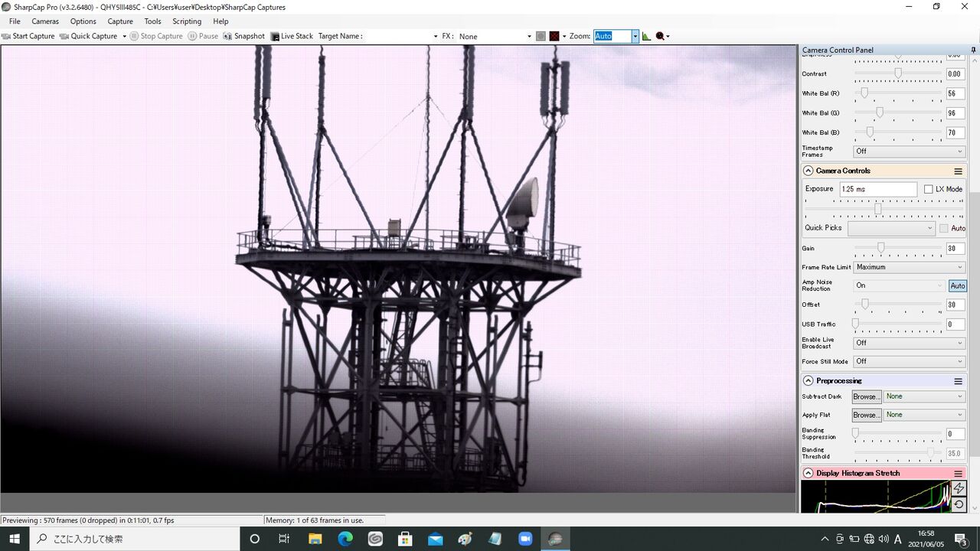Click the Start Capture camera icon
The image size is (980, 551).
(6, 36)
